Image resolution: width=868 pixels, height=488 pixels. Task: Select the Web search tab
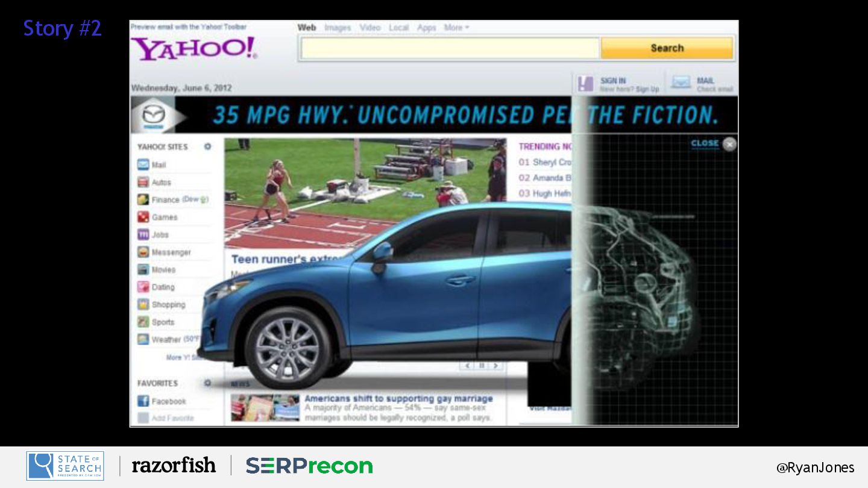point(307,28)
